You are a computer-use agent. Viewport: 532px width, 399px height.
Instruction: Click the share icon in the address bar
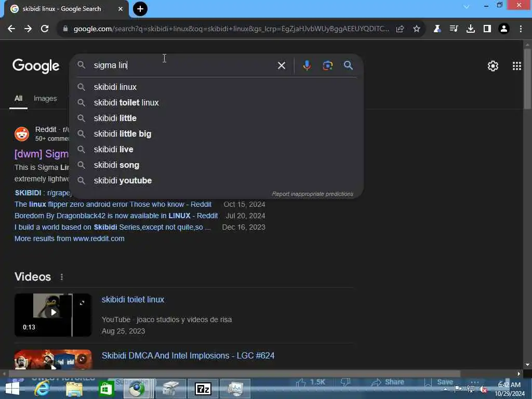pos(400,29)
